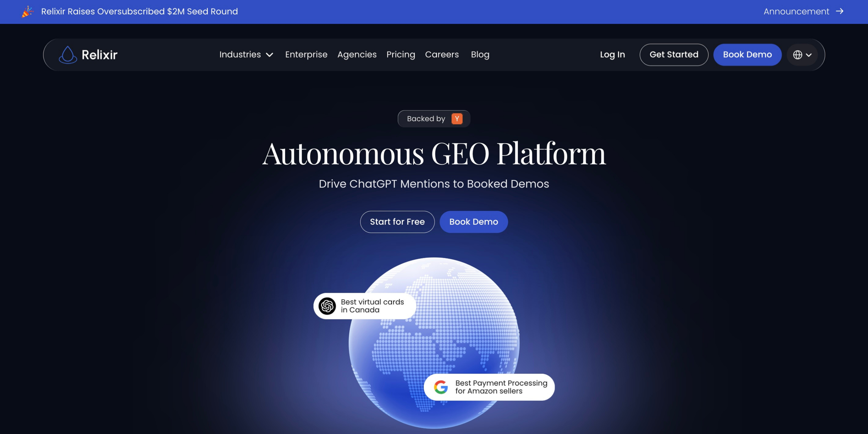Go to the Enterprise page
The height and width of the screenshot is (434, 868).
point(306,55)
